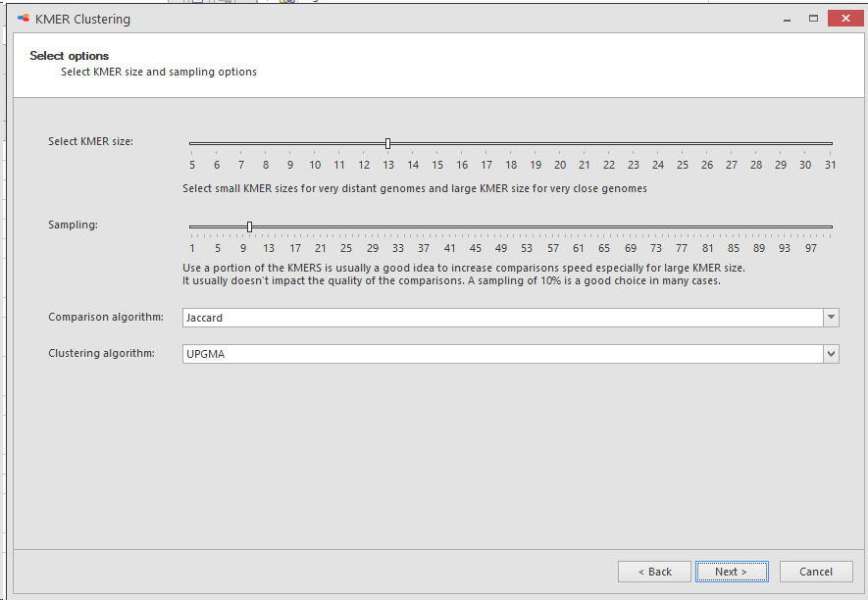Close the KMER Clustering dialog
The width and height of the screenshot is (868, 600).
coord(845,19)
